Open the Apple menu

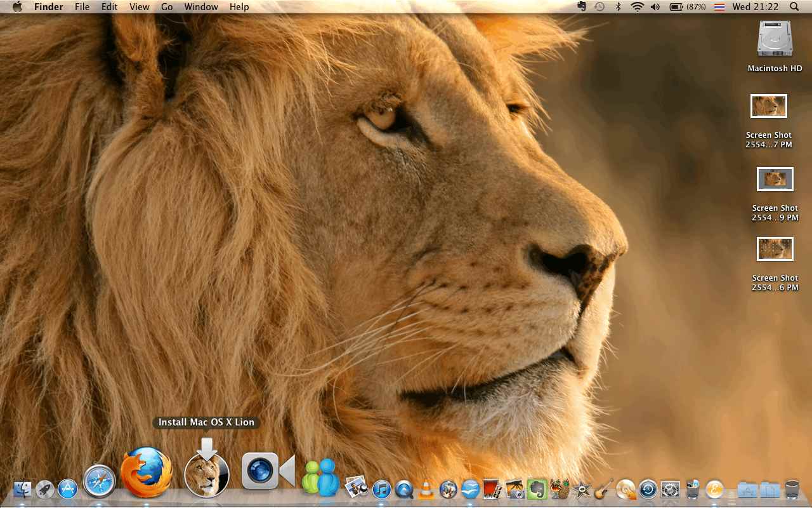pyautogui.click(x=17, y=7)
